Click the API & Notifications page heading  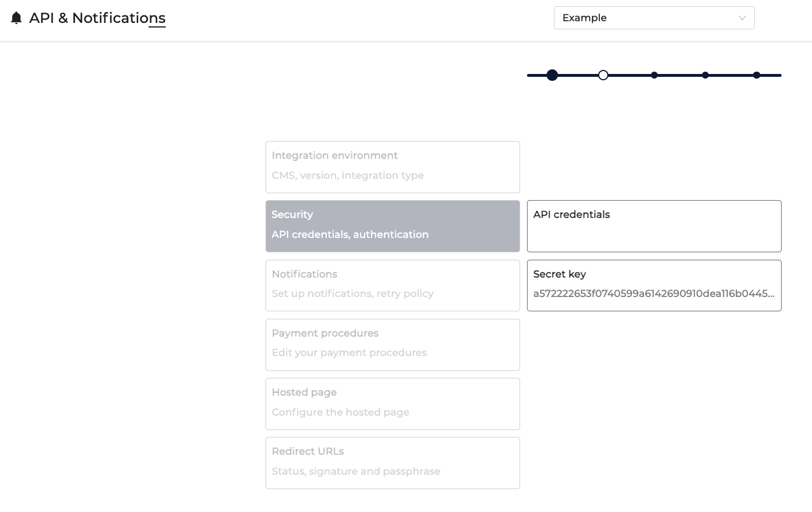tap(97, 18)
